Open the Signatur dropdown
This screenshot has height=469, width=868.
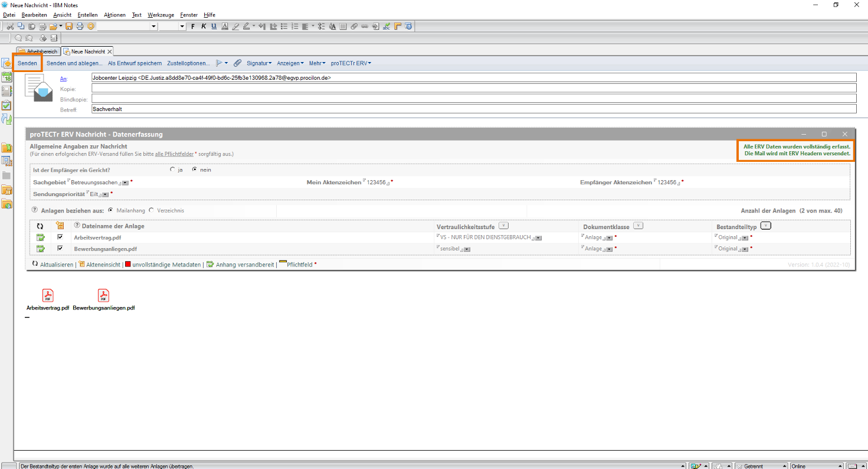coord(258,63)
